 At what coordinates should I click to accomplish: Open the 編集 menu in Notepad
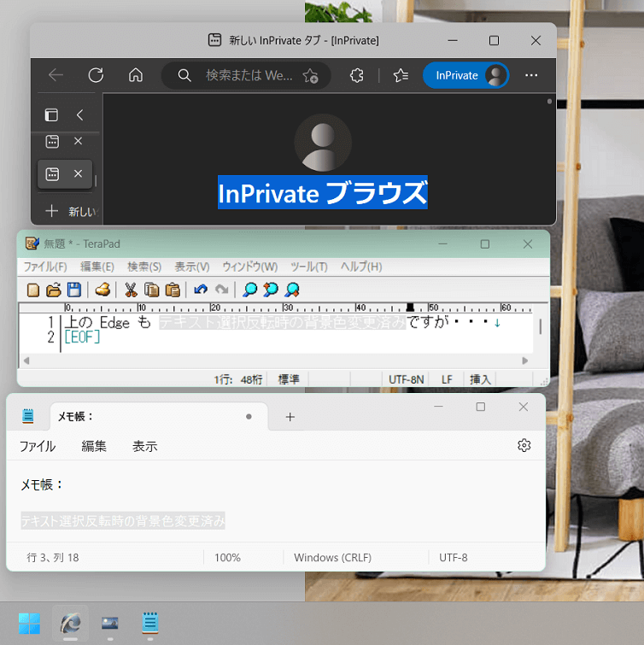coord(94,446)
